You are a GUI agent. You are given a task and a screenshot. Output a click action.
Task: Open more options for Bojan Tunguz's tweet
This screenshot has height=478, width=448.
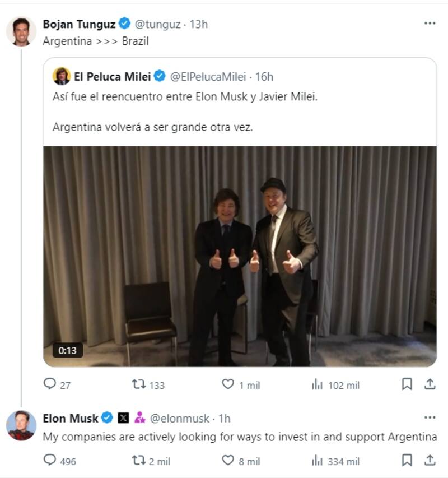[430, 24]
